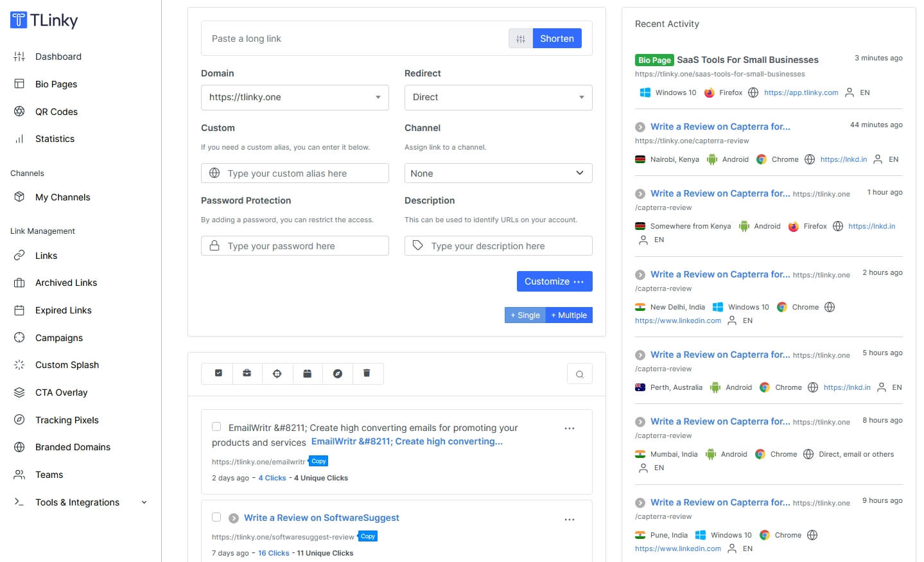Click the Tracking Pixels sidebar icon

click(20, 420)
